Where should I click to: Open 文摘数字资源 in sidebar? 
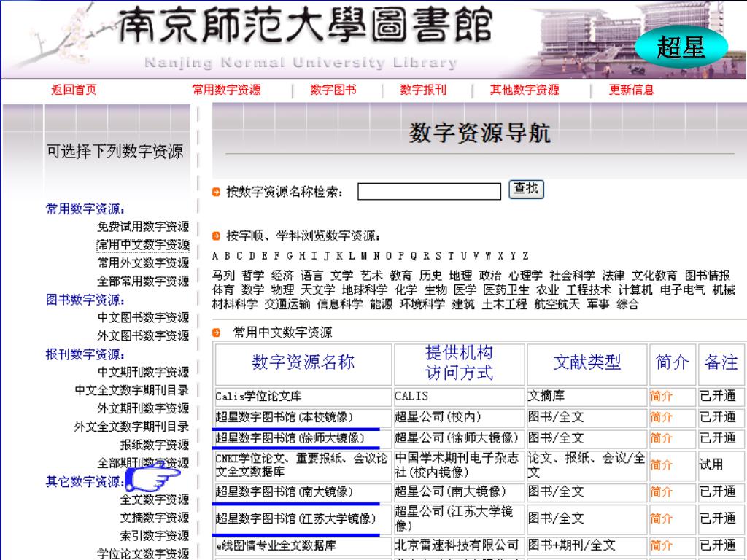click(155, 517)
